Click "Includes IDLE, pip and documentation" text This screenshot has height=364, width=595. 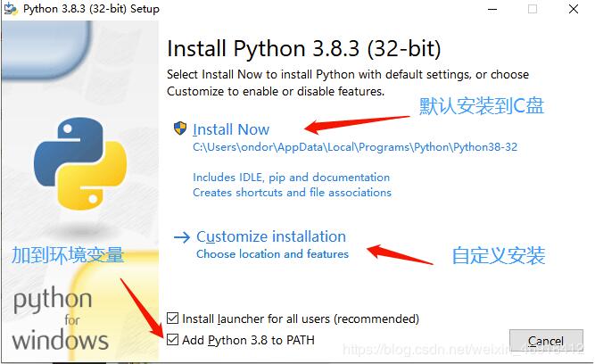(x=291, y=178)
